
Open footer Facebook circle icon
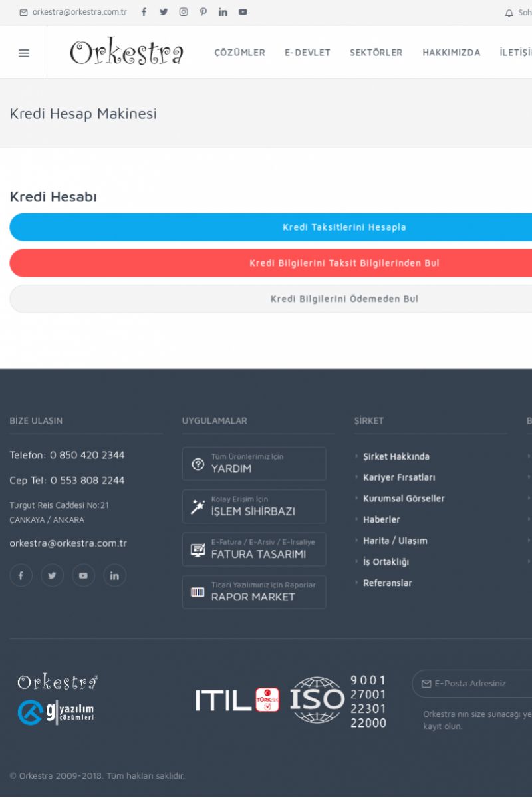tap(21, 575)
